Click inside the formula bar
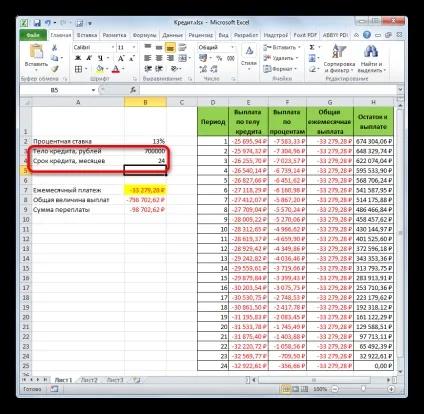Image resolution: width=424 pixels, height=414 pixels. pyautogui.click(x=268, y=90)
